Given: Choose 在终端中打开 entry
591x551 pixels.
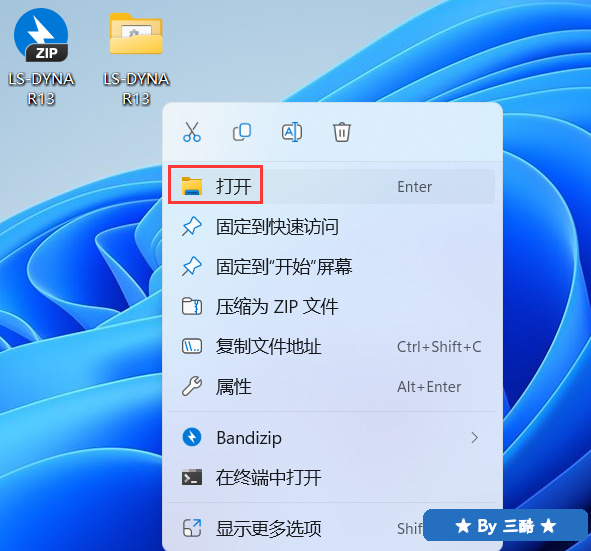Looking at the screenshot, I should pos(331,478).
